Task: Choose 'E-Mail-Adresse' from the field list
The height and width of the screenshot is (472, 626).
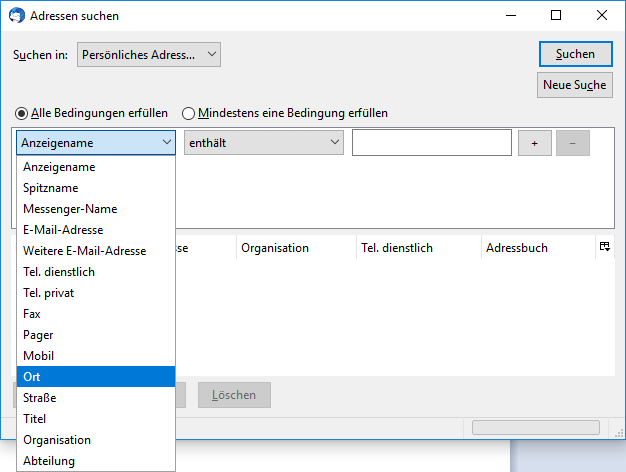Action: (96, 230)
